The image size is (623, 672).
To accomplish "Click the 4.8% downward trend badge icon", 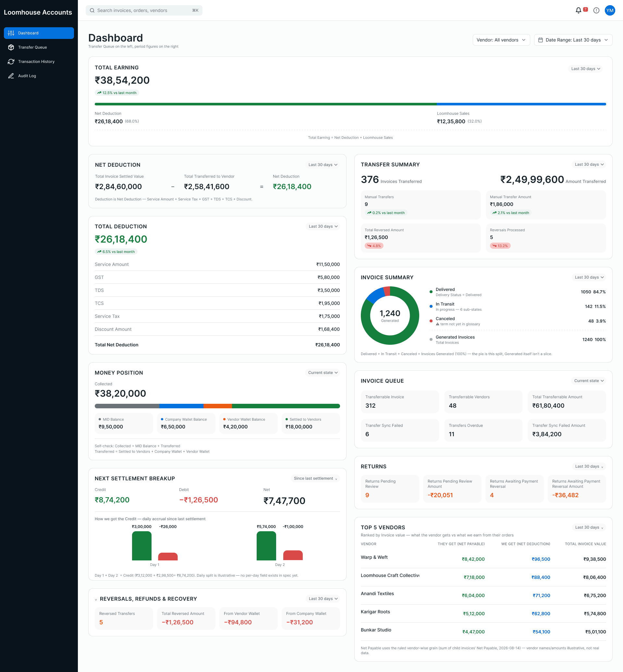I will coord(369,246).
